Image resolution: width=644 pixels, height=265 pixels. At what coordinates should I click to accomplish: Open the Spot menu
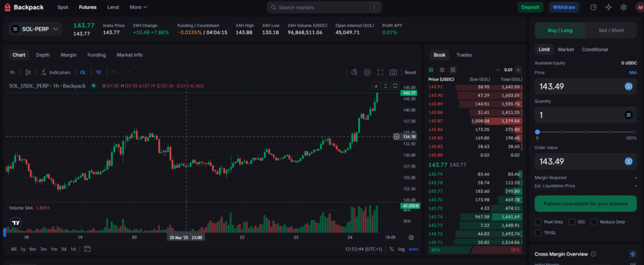63,8
